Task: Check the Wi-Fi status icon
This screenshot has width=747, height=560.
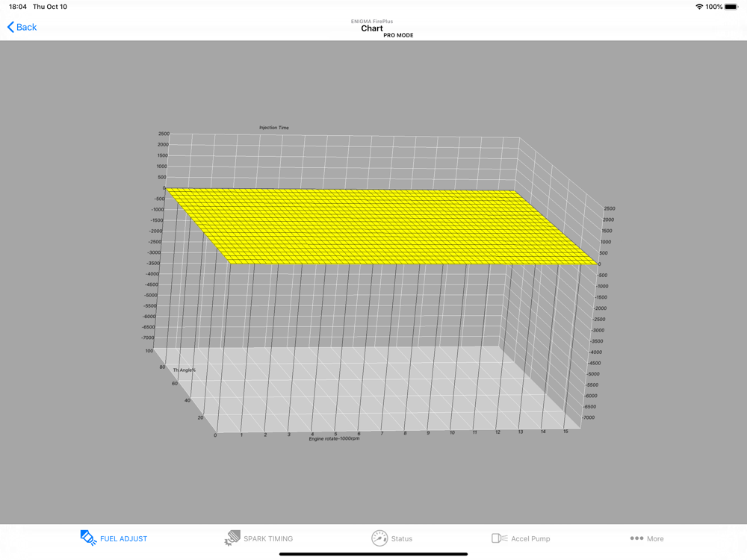Action: 699,7
